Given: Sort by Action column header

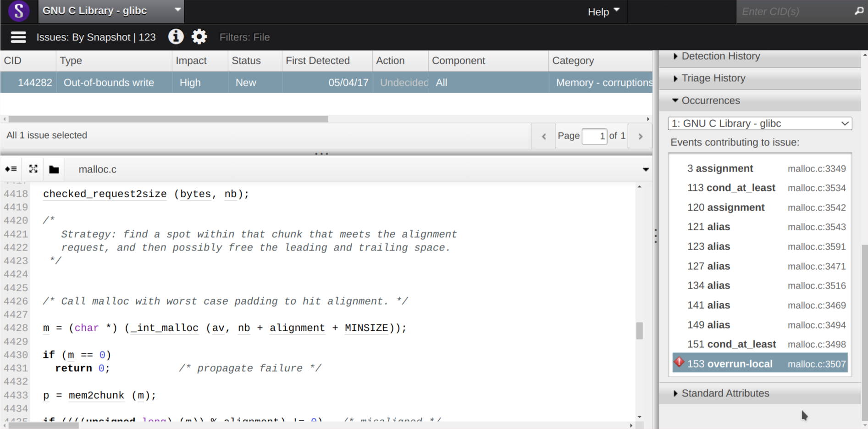Looking at the screenshot, I should (400, 61).
